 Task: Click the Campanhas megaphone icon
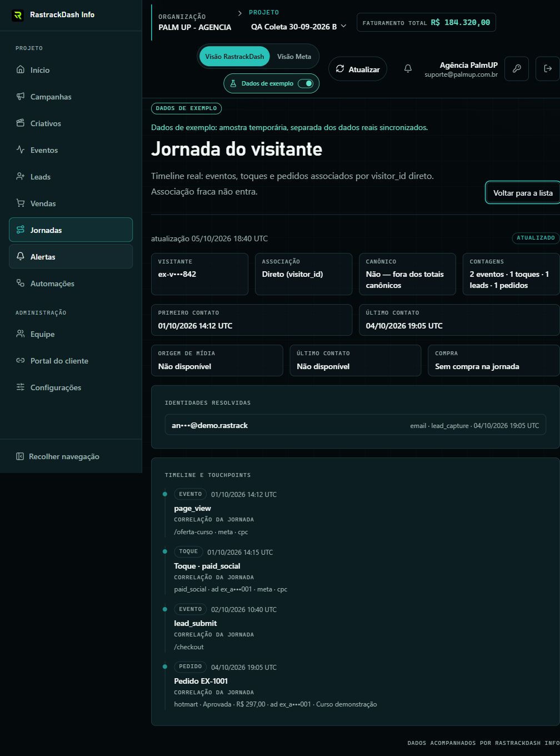21,97
